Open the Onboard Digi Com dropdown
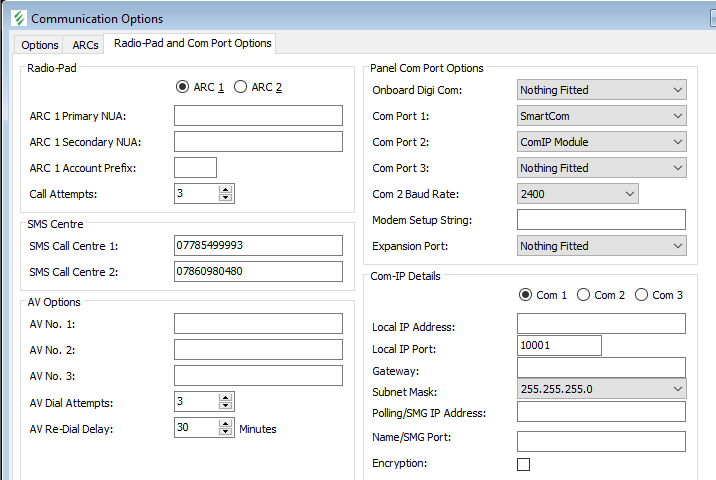The height and width of the screenshot is (480, 716). (601, 90)
